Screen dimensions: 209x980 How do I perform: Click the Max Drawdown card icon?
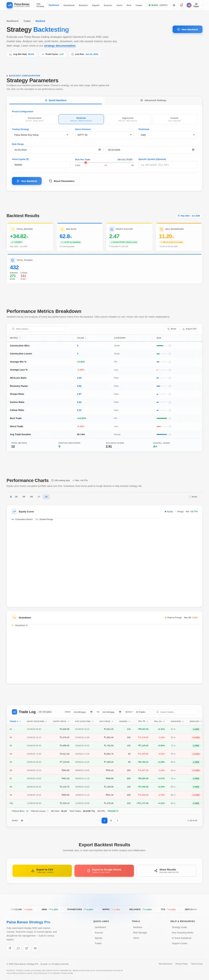[161, 229]
